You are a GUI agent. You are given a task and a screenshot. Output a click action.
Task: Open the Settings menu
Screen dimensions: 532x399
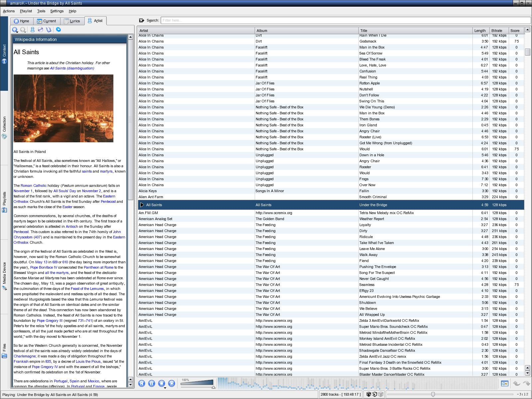pos(57,11)
